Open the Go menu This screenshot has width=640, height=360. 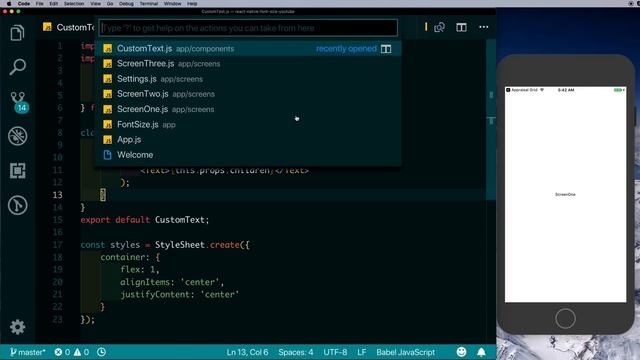pos(110,4)
